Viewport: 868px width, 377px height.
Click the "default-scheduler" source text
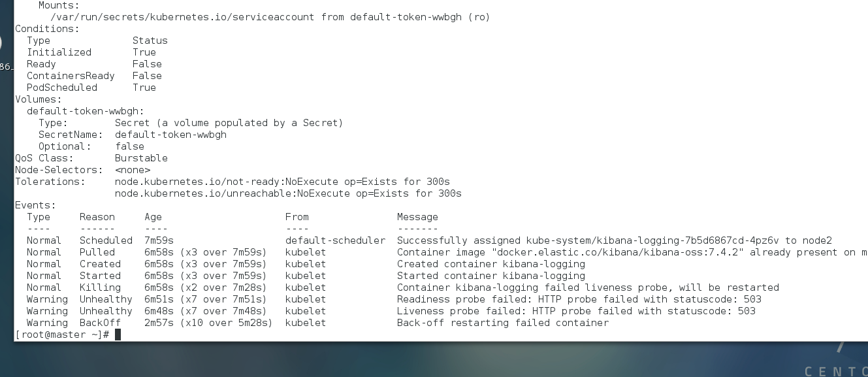tap(335, 240)
